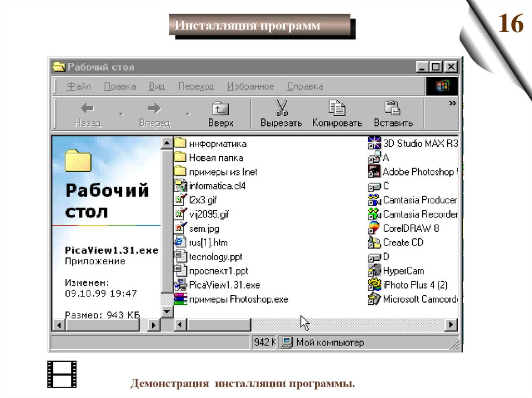
Task: Click the info panel scroll up arrow
Action: [167, 143]
